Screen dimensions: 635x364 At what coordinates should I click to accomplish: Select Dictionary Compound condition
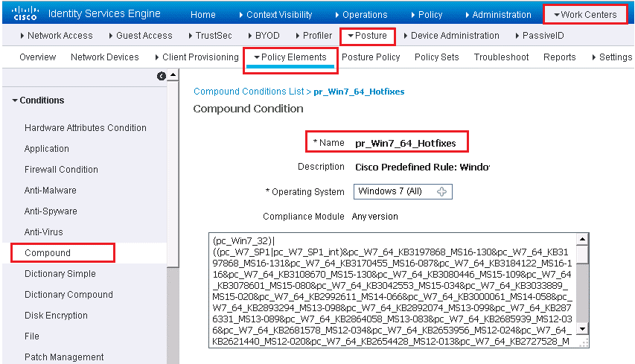tap(68, 294)
